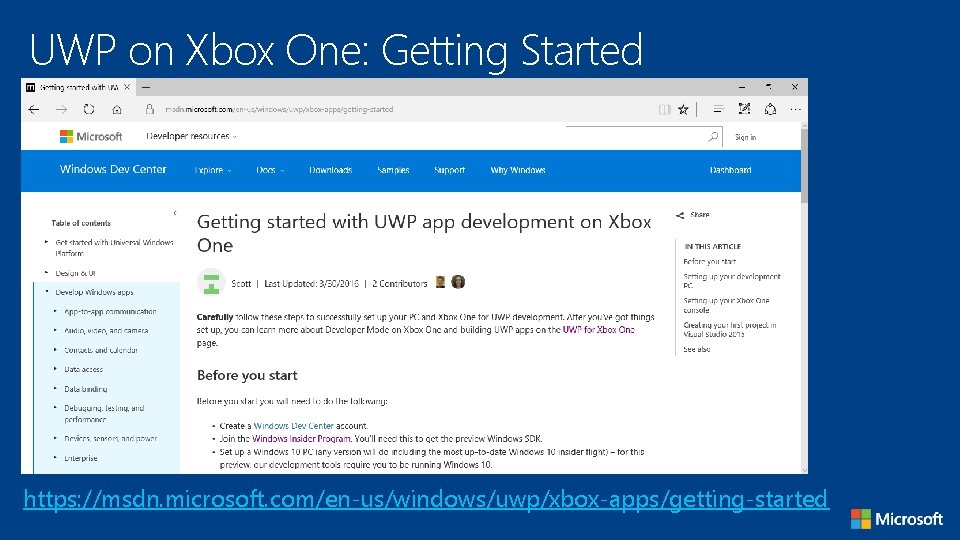The height and width of the screenshot is (540, 960).
Task: Open a new tab with plus button
Action: click(x=146, y=87)
